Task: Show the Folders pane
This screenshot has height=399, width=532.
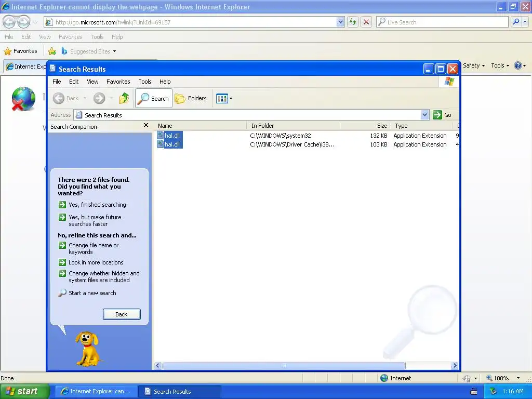Action: pos(191,98)
